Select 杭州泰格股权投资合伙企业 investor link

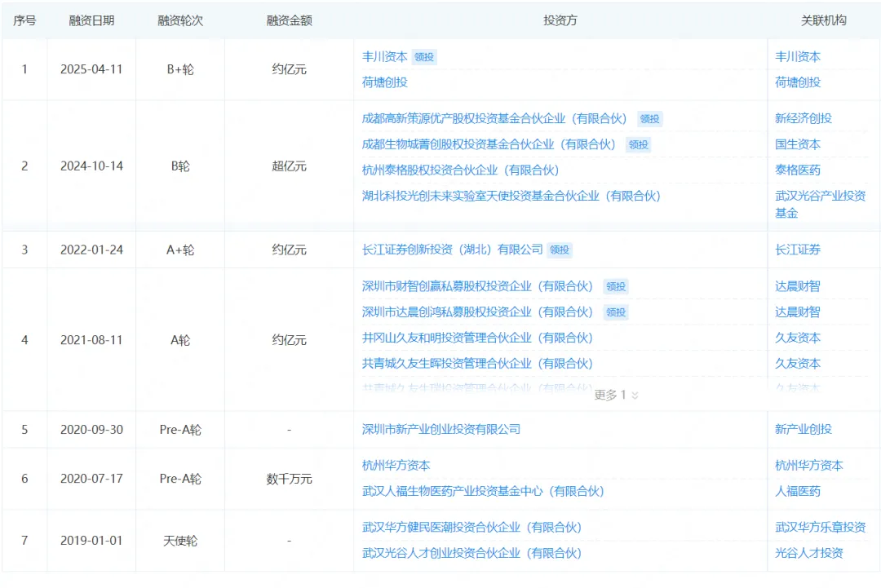tap(460, 170)
